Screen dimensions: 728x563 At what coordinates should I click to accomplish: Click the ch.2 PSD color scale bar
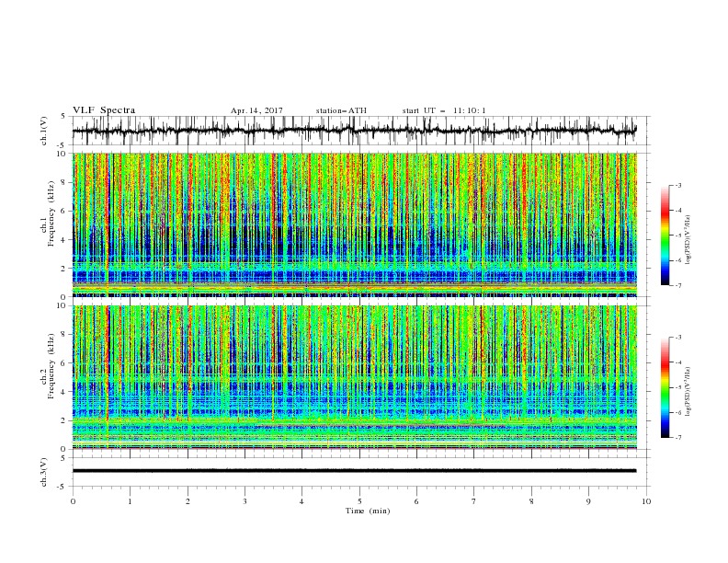[x=665, y=387]
